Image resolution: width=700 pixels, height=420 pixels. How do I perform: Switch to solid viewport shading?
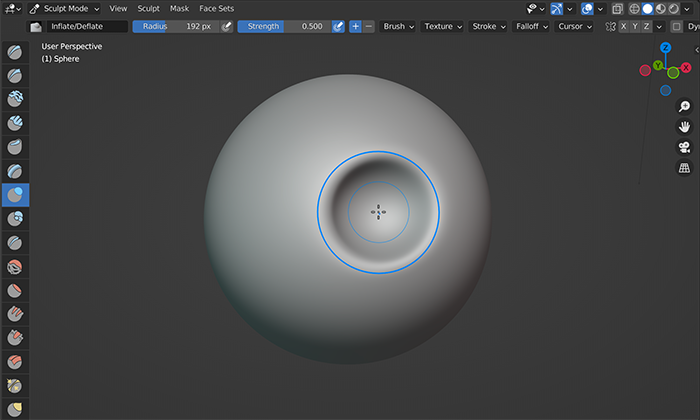tap(647, 8)
